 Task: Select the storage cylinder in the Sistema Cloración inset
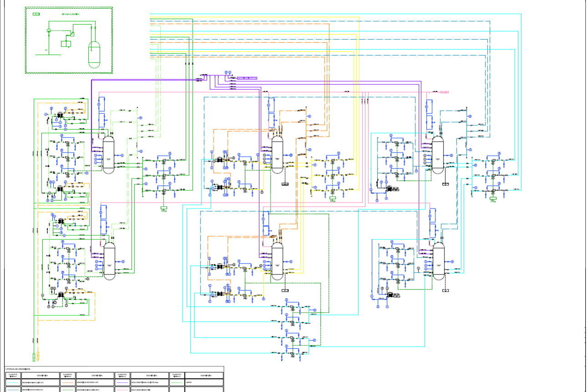(x=94, y=55)
